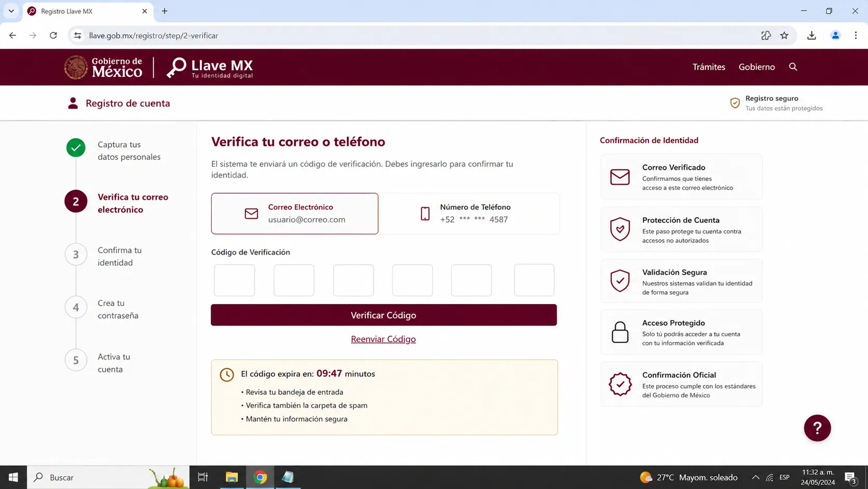Click the first verification code box
The width and height of the screenshot is (868, 489).
(x=234, y=280)
